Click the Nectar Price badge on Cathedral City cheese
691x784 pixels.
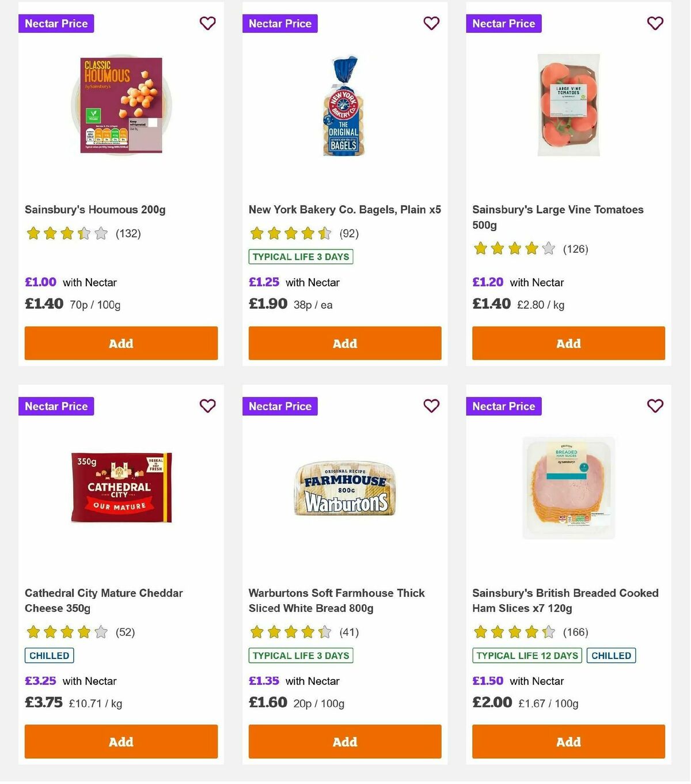click(56, 406)
